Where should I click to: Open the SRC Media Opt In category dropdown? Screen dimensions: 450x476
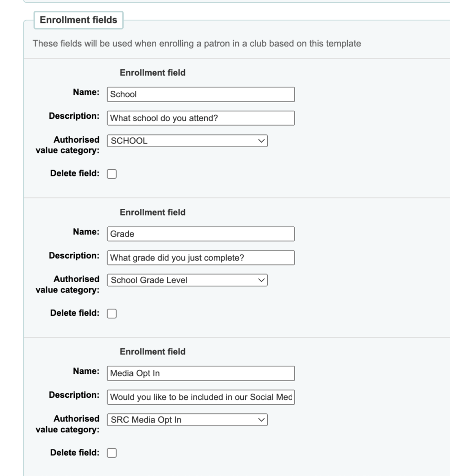point(187,420)
